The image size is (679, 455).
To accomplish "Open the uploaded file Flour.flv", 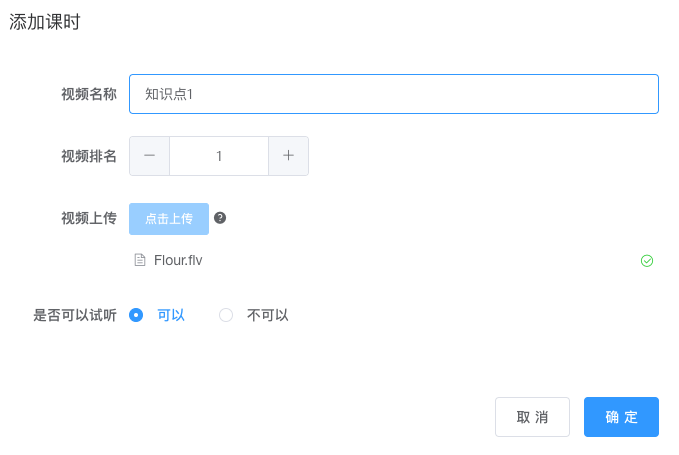I will point(178,260).
